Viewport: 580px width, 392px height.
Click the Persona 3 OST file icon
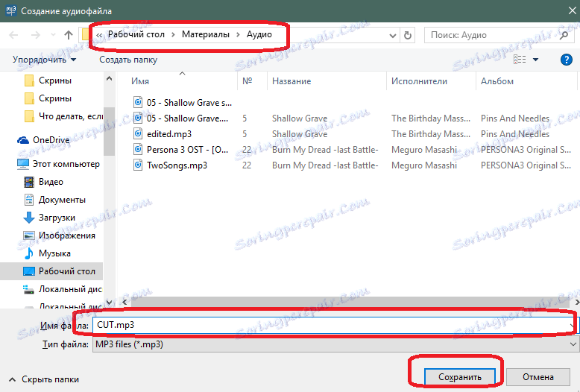point(138,149)
